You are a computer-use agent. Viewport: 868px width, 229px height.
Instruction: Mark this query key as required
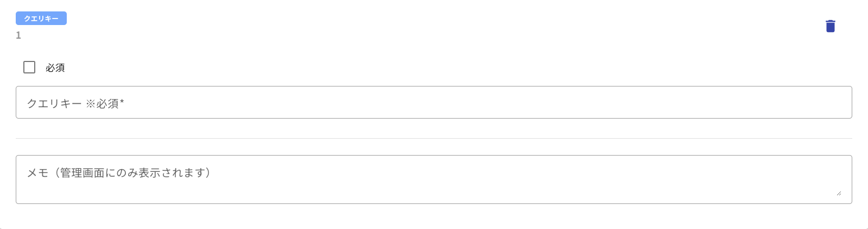(29, 67)
